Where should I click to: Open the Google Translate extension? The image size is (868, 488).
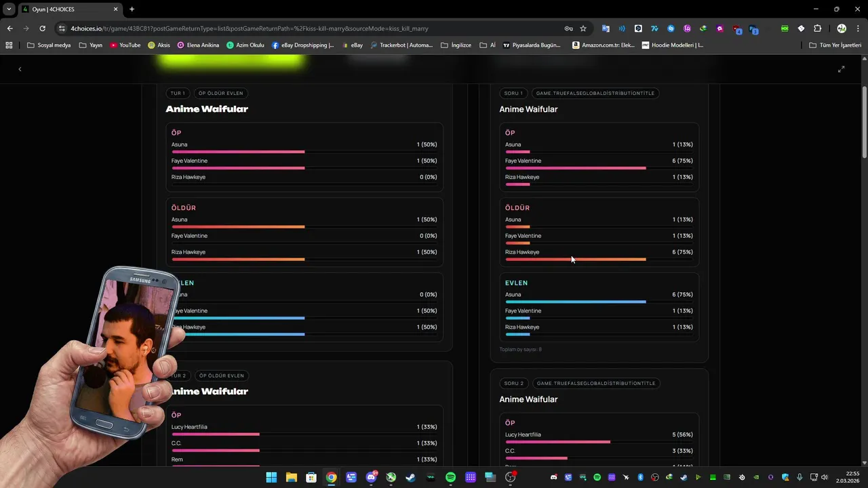pyautogui.click(x=606, y=28)
